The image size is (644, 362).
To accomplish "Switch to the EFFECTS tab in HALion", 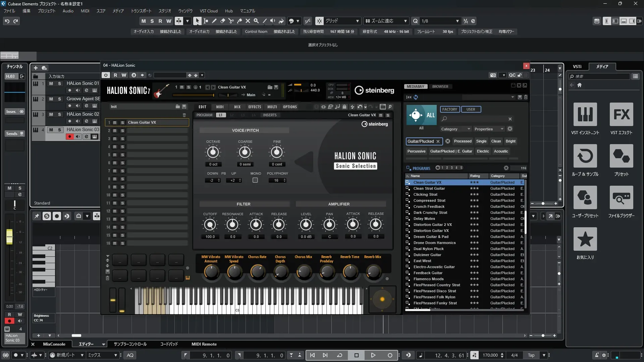I will (x=255, y=107).
